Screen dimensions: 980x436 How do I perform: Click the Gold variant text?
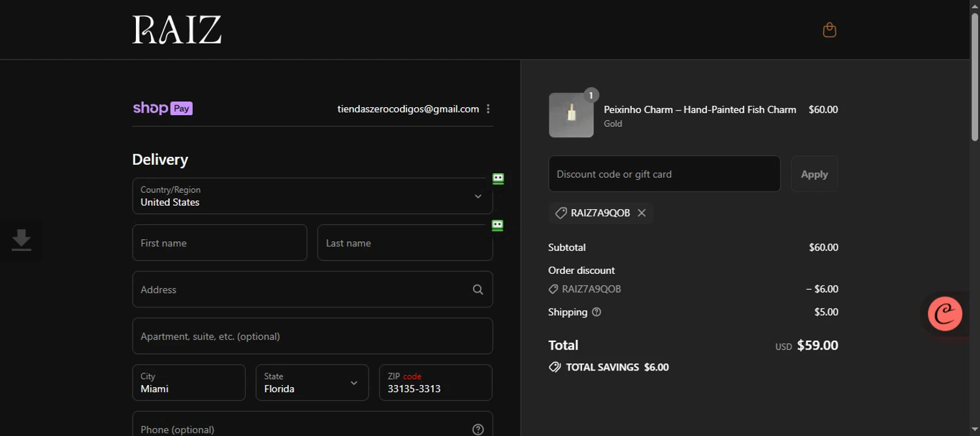(613, 124)
